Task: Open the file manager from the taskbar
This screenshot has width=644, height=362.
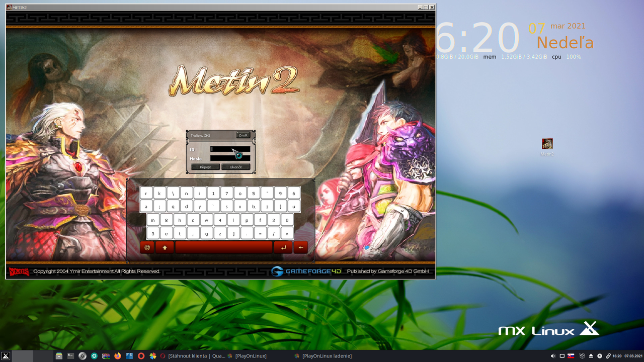Action: pos(59,356)
